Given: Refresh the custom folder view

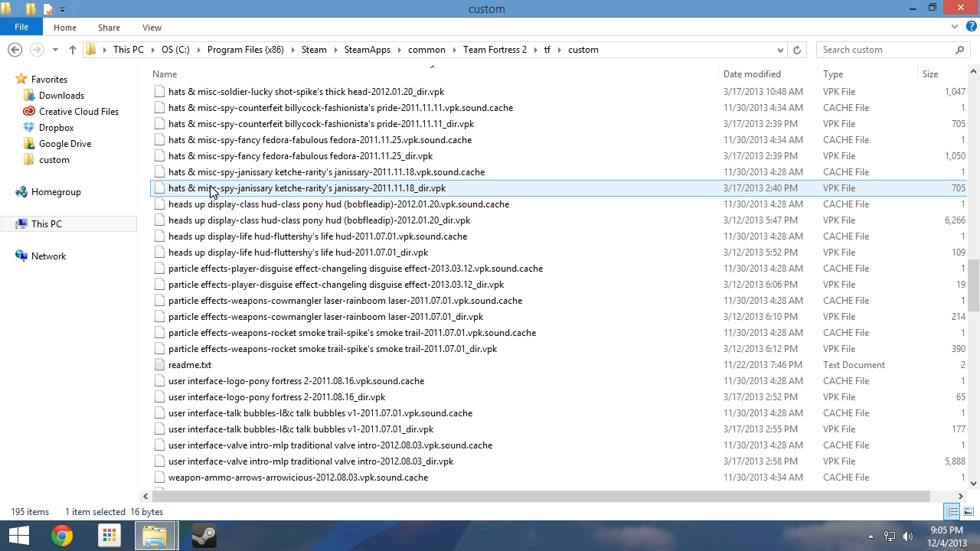Looking at the screenshot, I should [x=797, y=50].
